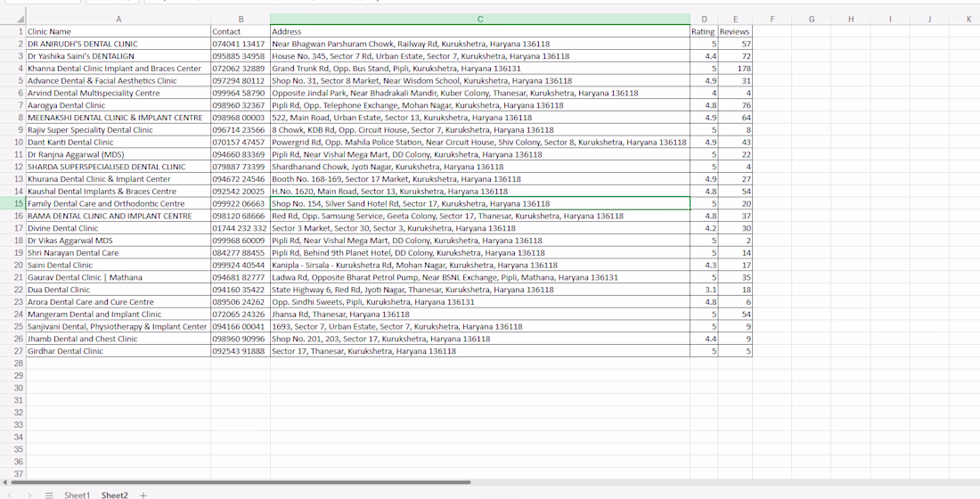Viewport: 980px width, 499px height.
Task: Select 'MEENAKSHI DENTAL CLINIC & IMPLANT CENTRE' cell
Action: pyautogui.click(x=118, y=118)
